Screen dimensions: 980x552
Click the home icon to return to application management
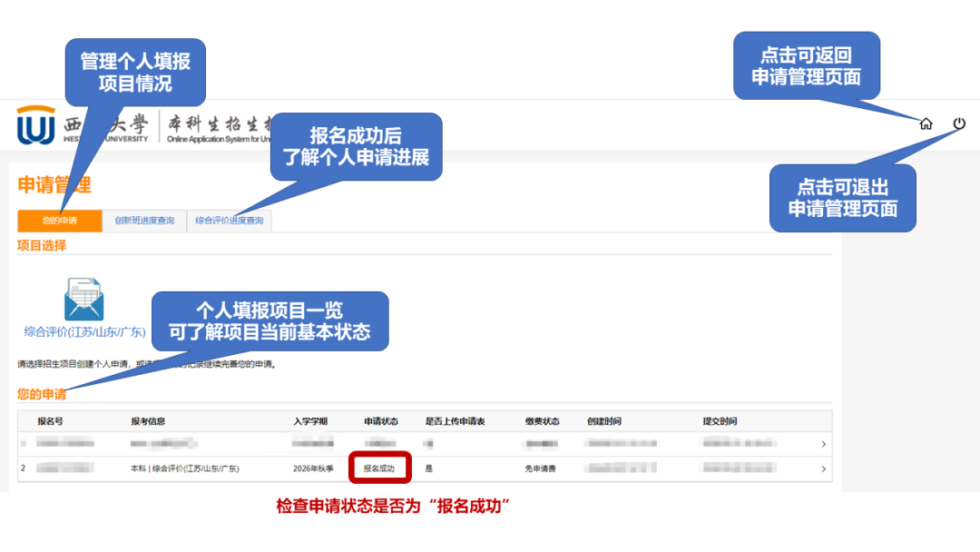tap(925, 124)
